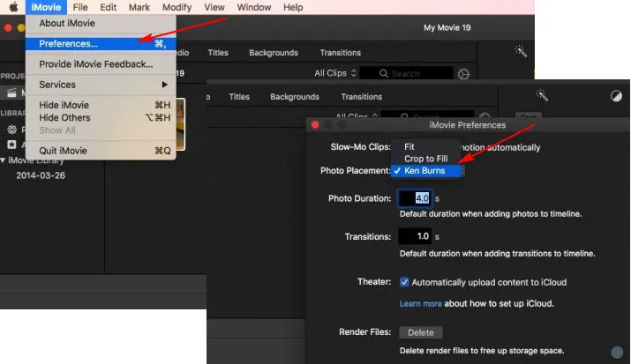Viewport: 631px width, 364px height.
Task: Open the Edit menu
Action: 109,7
